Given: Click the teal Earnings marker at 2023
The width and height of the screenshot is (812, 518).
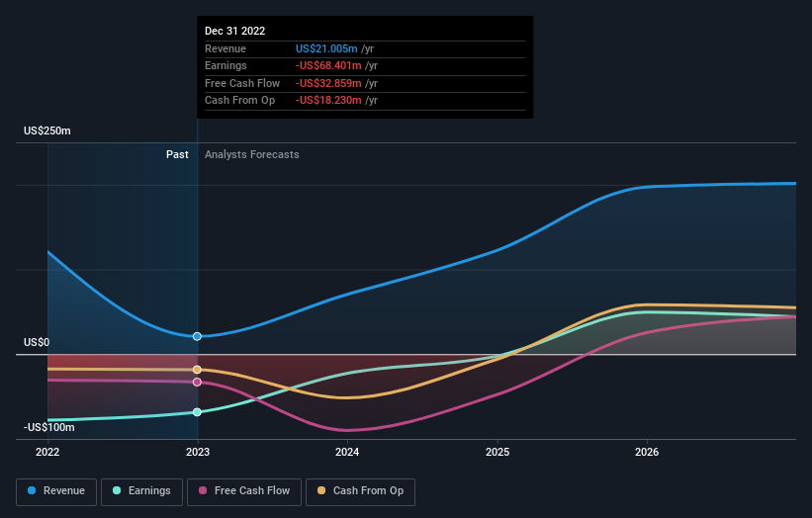Looking at the screenshot, I should [197, 412].
